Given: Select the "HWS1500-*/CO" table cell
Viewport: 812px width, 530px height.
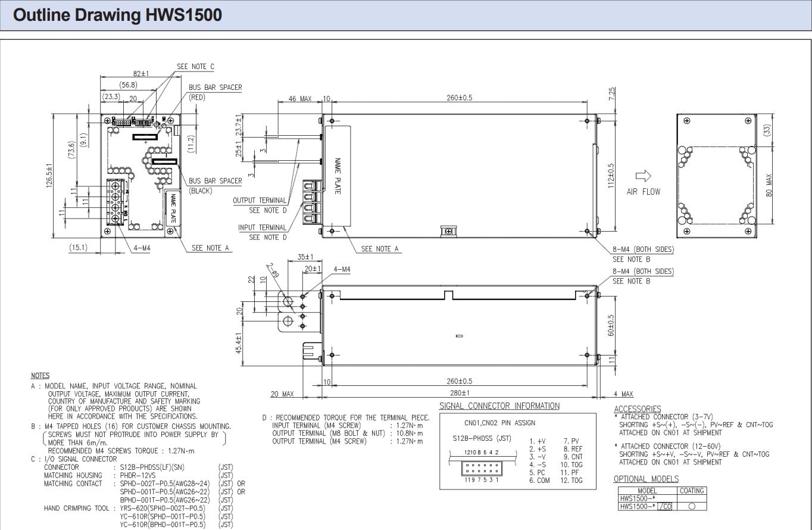Looking at the screenshot, I should [647, 506].
